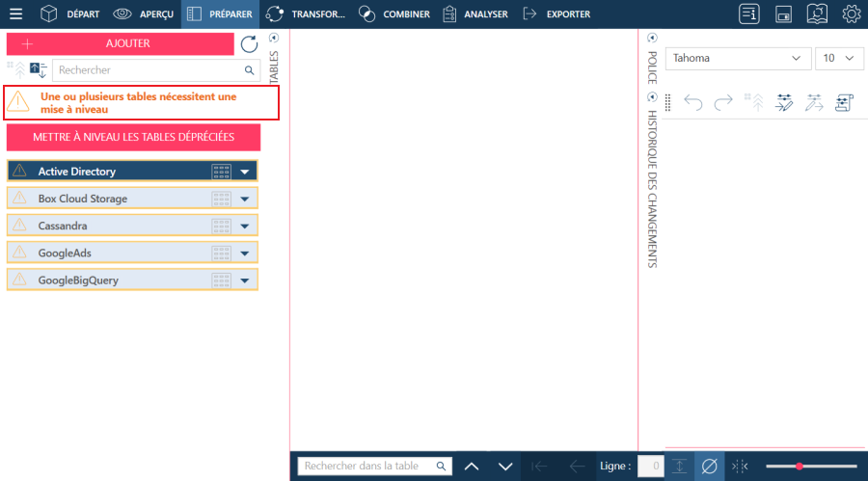Click the left arrow in the bottom toolbar
This screenshot has width=868, height=481.
577,467
